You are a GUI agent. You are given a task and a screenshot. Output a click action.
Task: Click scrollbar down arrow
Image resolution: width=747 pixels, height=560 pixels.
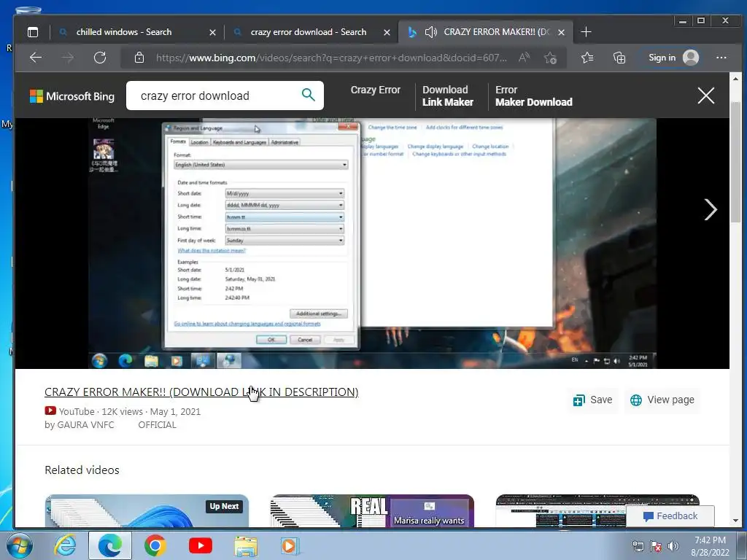click(735, 521)
